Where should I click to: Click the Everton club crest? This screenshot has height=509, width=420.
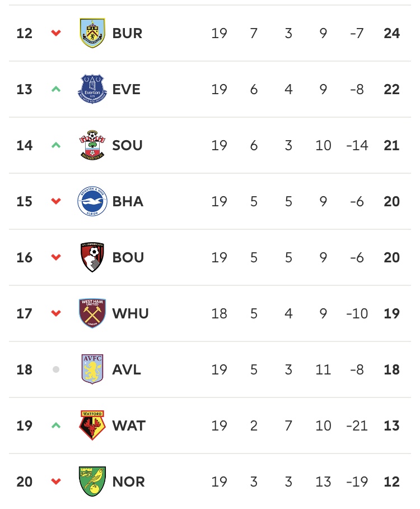pos(92,89)
